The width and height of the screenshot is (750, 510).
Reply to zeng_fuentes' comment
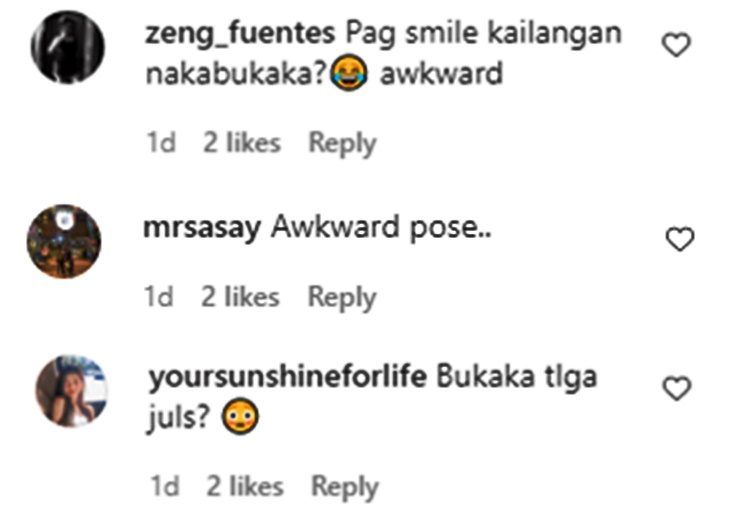(342, 144)
